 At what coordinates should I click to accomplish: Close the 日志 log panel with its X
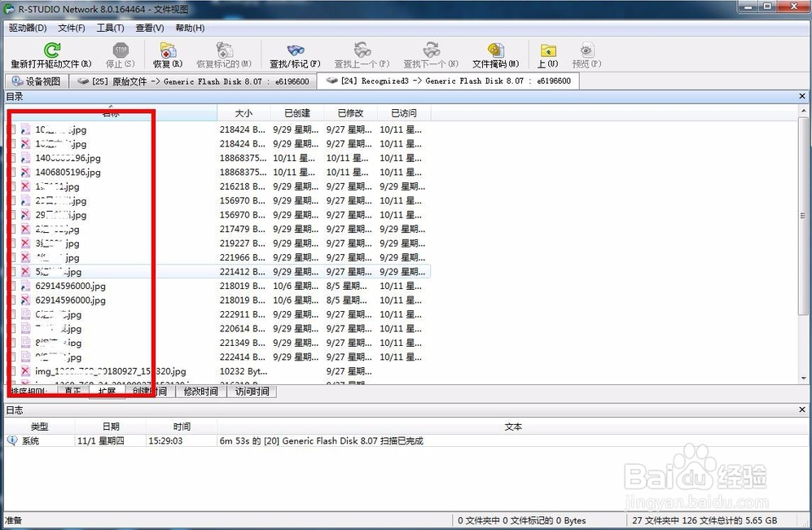point(802,410)
